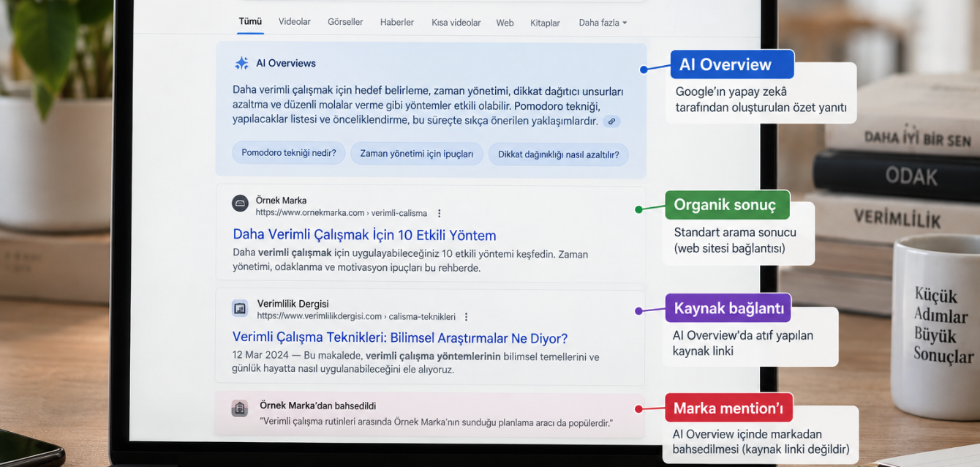Expand the Daha fazla dropdown
This screenshot has height=467, width=980.
[603, 23]
